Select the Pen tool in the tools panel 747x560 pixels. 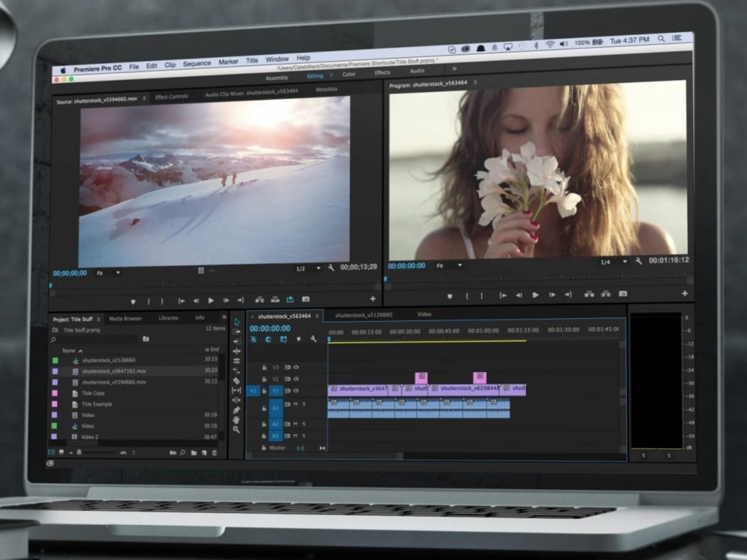coord(237,410)
